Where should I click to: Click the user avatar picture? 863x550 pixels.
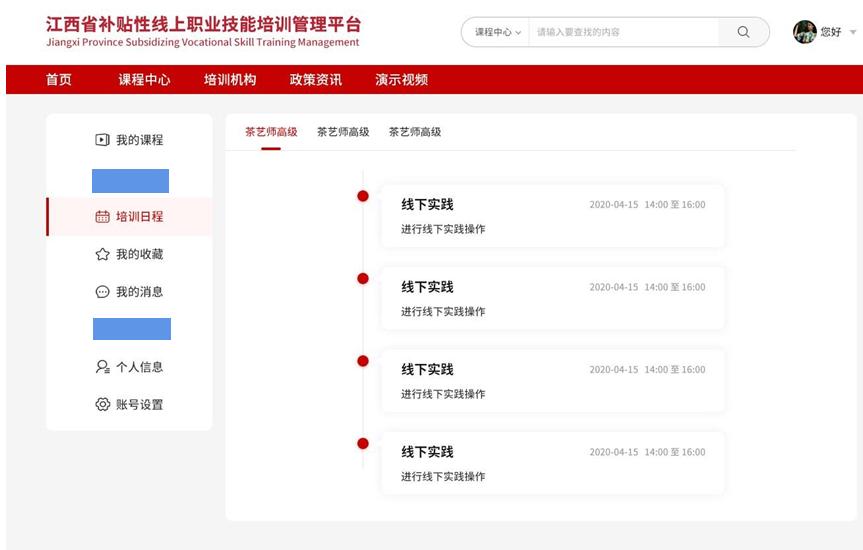804,32
